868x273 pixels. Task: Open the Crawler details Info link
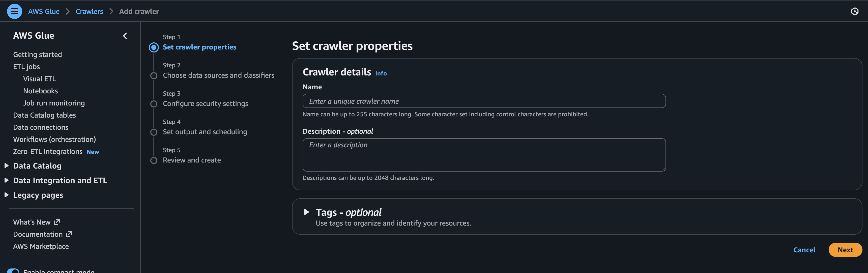click(381, 73)
